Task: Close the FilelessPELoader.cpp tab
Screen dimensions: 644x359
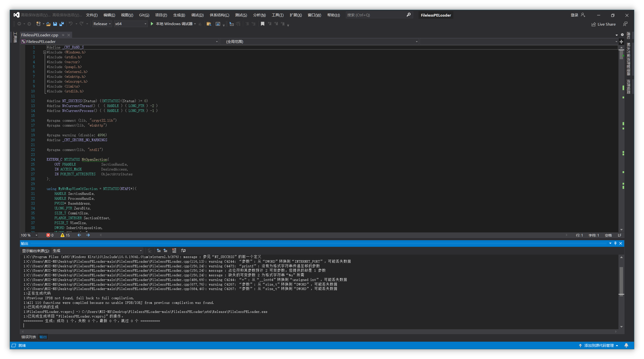Action: (68, 35)
